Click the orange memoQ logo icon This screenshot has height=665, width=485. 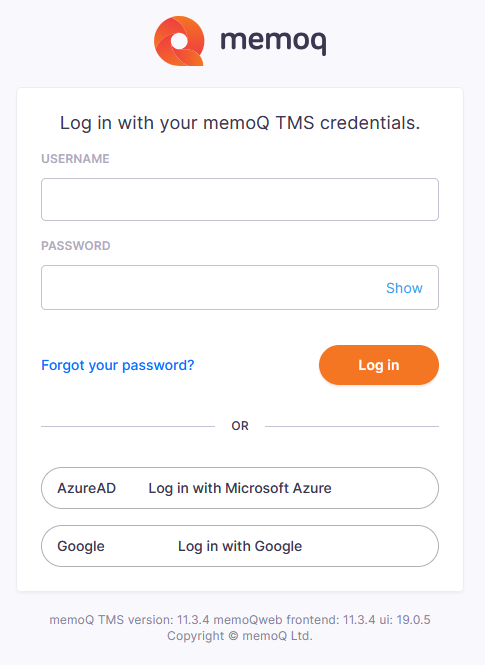pyautogui.click(x=179, y=41)
